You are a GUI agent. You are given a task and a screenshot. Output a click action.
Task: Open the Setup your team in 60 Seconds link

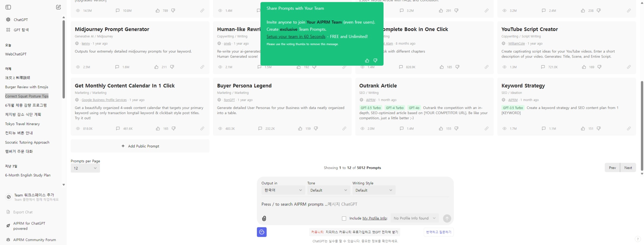pos(296,36)
